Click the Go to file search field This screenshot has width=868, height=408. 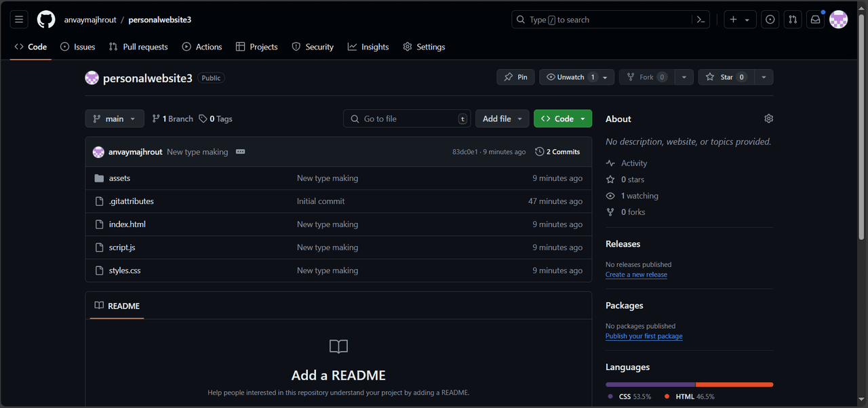coord(407,119)
